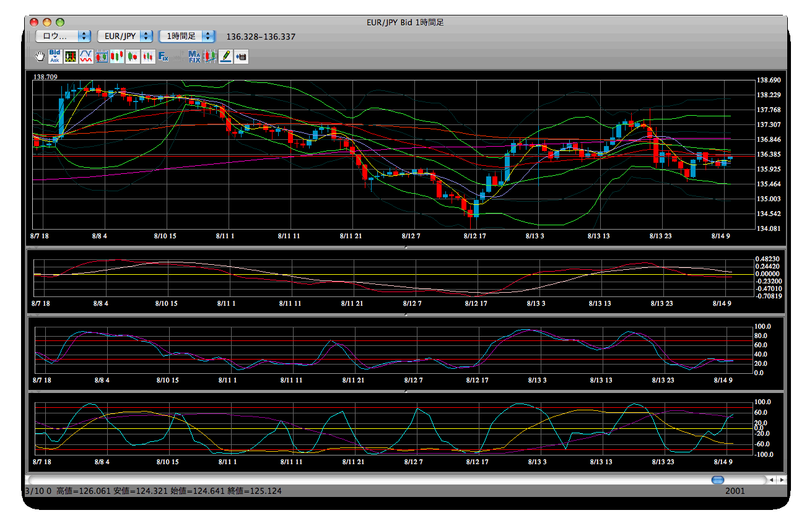Click the scrollbar left arrow button
Viewport: 812px width, 531px height.
coord(771,480)
